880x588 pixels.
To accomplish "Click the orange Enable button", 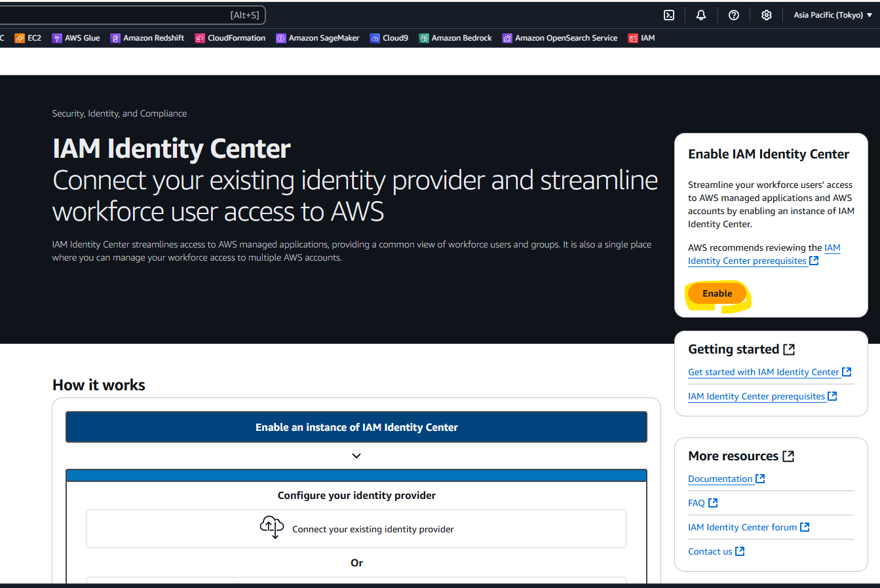I will point(717,293).
